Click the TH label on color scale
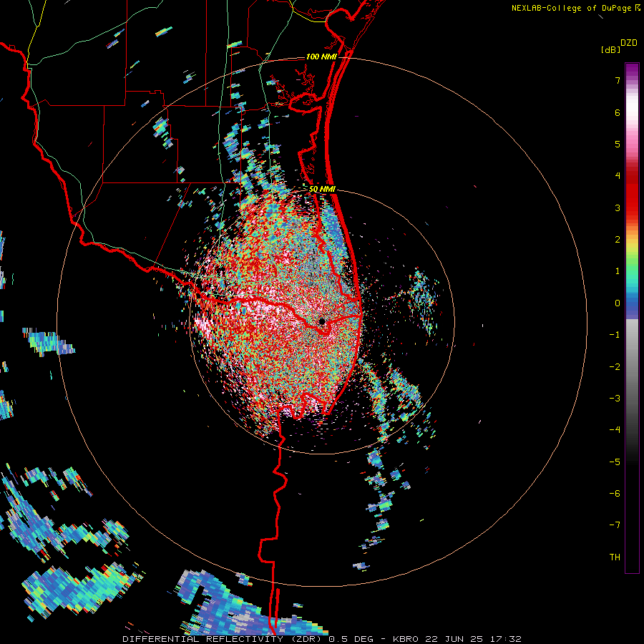The width and height of the screenshot is (644, 644). pos(615,557)
